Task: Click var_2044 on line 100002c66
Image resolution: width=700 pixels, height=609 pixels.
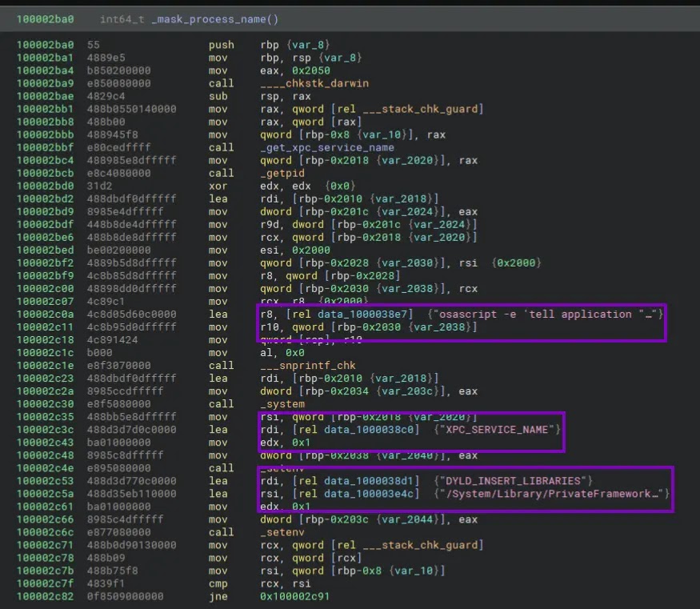Action: (x=410, y=519)
